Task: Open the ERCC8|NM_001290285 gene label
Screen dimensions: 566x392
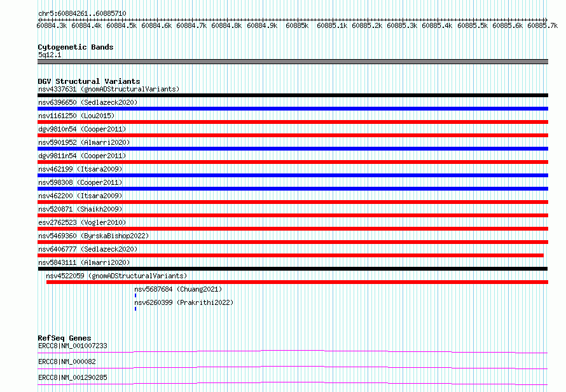Action: pos(72,377)
